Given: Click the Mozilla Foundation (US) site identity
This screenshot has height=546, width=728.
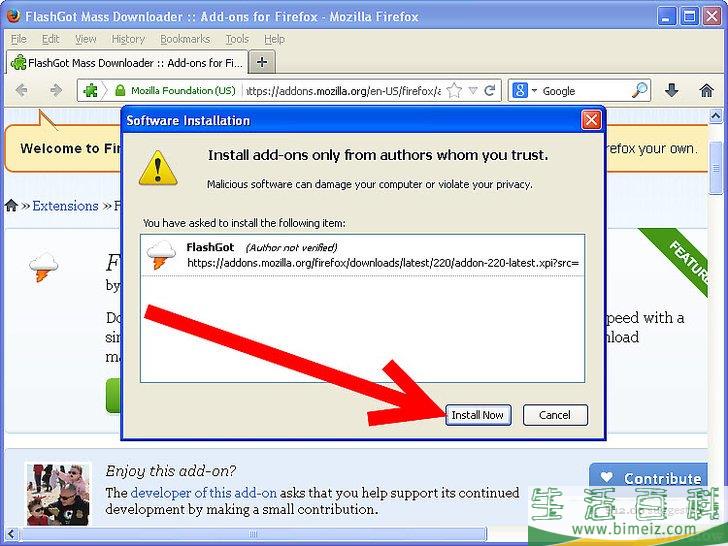Looking at the screenshot, I should pyautogui.click(x=176, y=91).
